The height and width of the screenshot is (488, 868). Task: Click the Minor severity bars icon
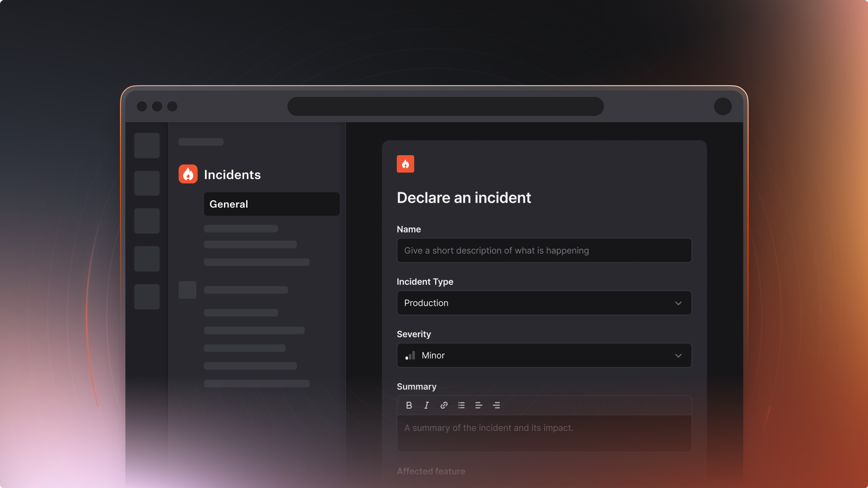point(410,356)
